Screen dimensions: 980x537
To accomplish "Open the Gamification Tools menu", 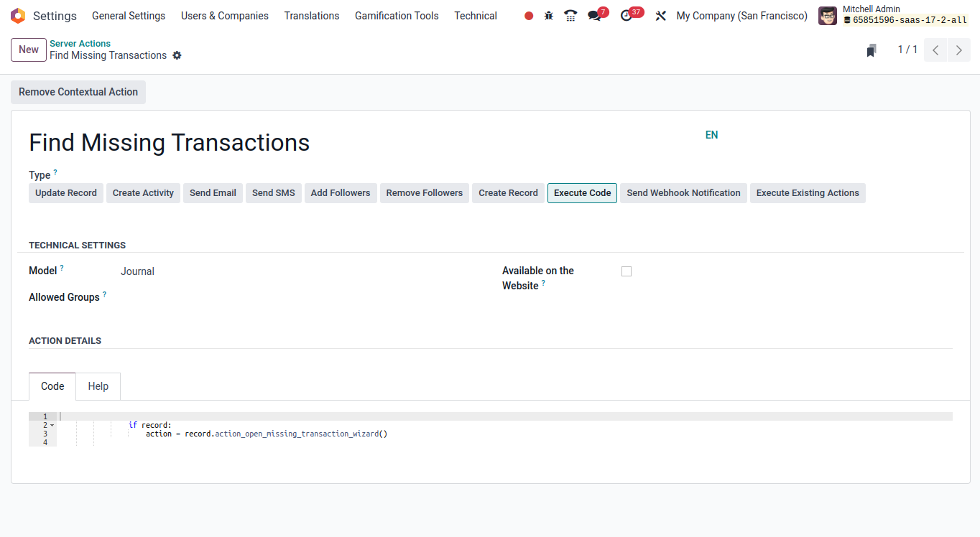I will [x=397, y=16].
